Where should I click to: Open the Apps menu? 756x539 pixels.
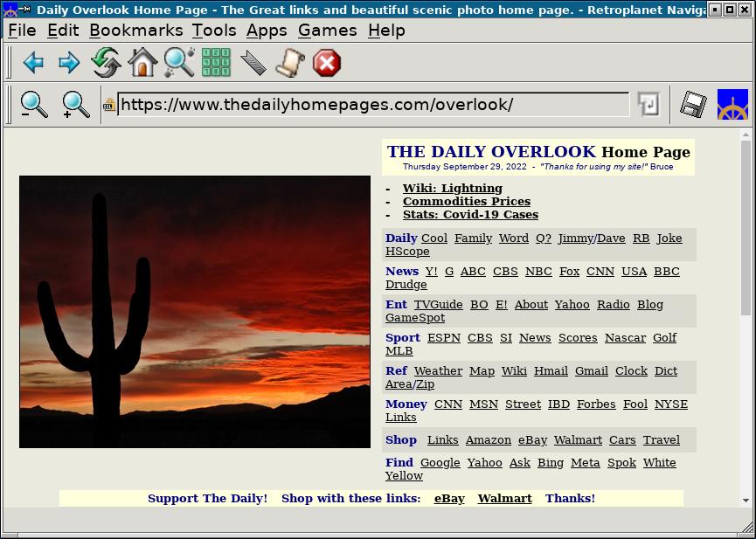267,31
